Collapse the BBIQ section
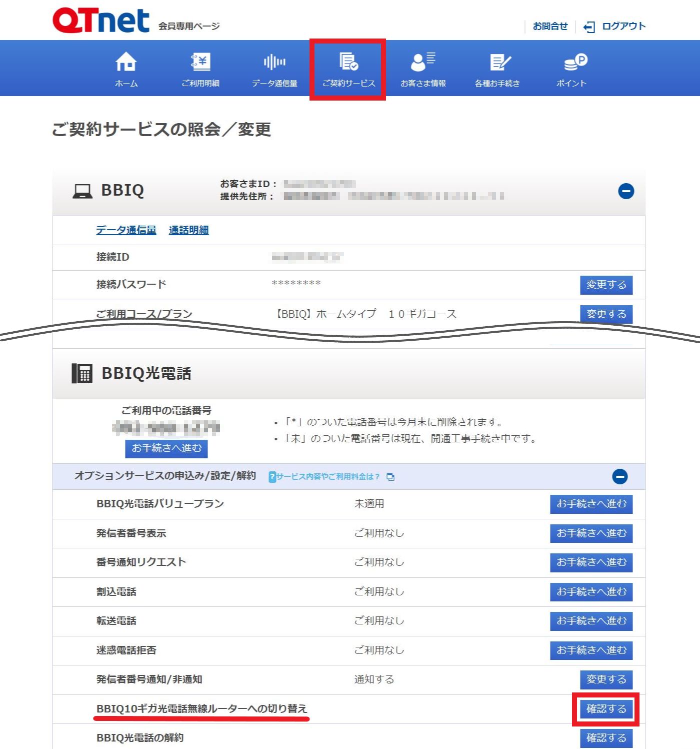The height and width of the screenshot is (749, 700). tap(626, 191)
